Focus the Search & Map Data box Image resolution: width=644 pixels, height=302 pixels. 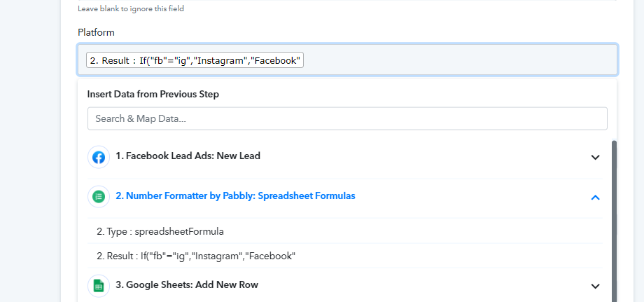347,118
